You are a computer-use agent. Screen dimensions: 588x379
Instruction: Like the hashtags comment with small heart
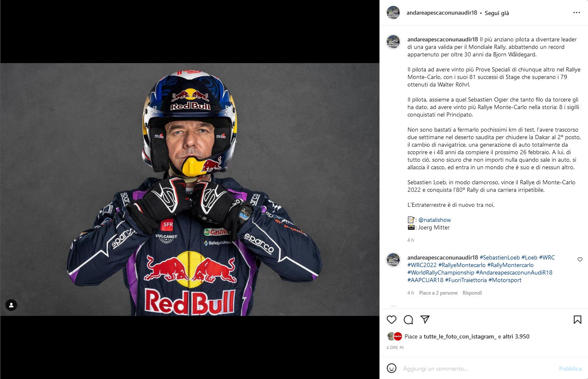point(580,259)
